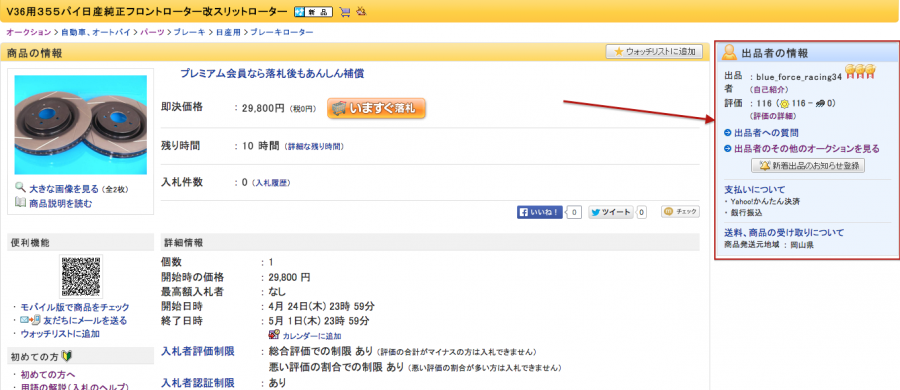The height and width of the screenshot is (390, 900).
Task: Click the sun good-rating icon
Action: tap(785, 103)
